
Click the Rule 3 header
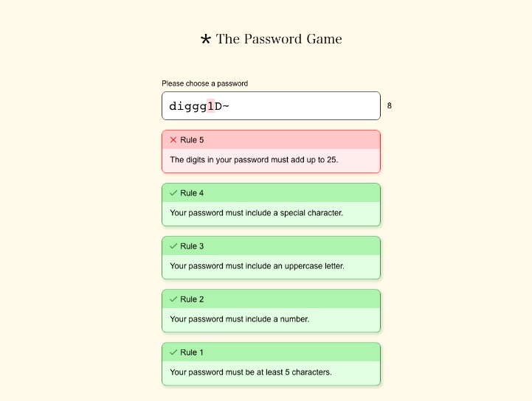coord(271,246)
